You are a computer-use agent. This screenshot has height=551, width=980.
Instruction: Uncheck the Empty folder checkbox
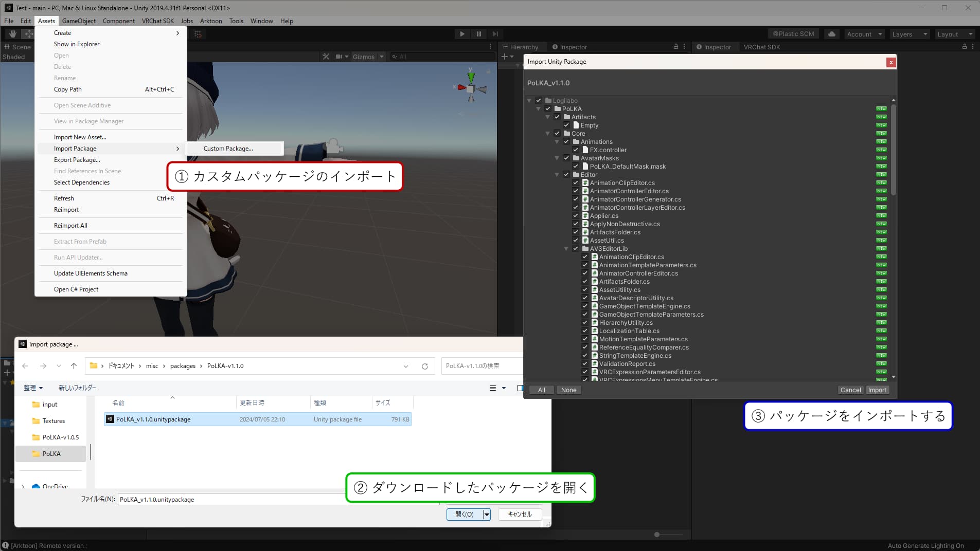click(x=566, y=125)
